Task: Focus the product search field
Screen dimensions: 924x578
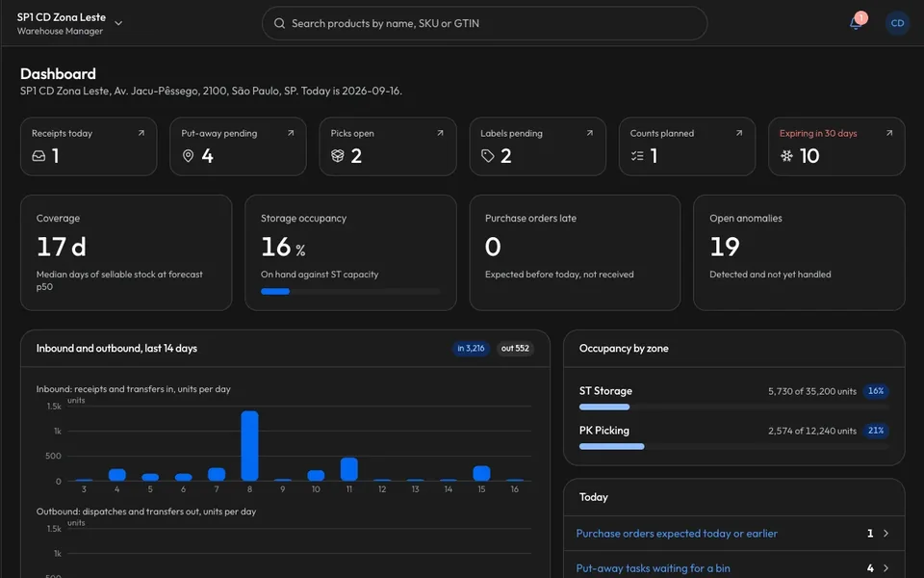Action: pos(484,23)
